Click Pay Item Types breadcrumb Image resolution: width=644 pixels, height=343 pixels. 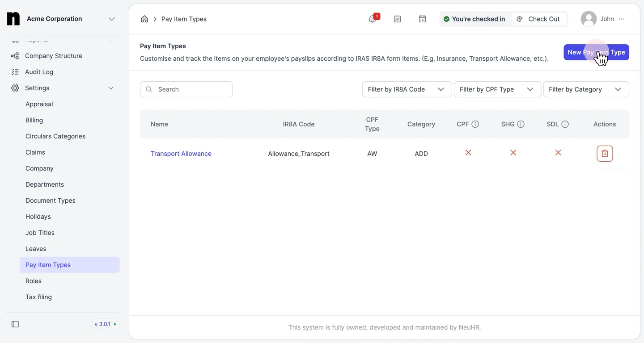(184, 19)
